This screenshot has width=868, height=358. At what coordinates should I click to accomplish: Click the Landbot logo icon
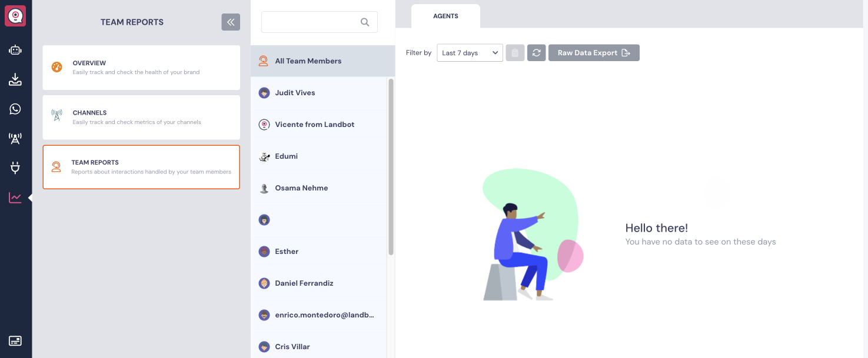coord(15,16)
